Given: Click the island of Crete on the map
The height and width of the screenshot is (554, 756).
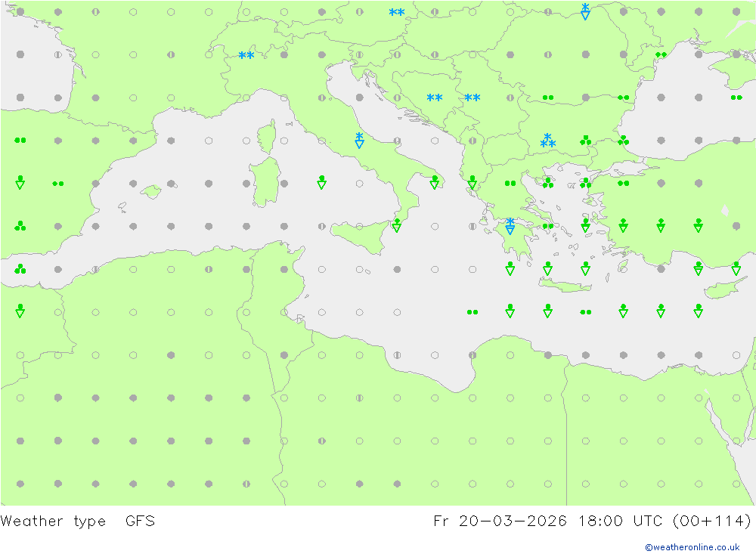Looking at the screenshot, I should click(565, 286).
